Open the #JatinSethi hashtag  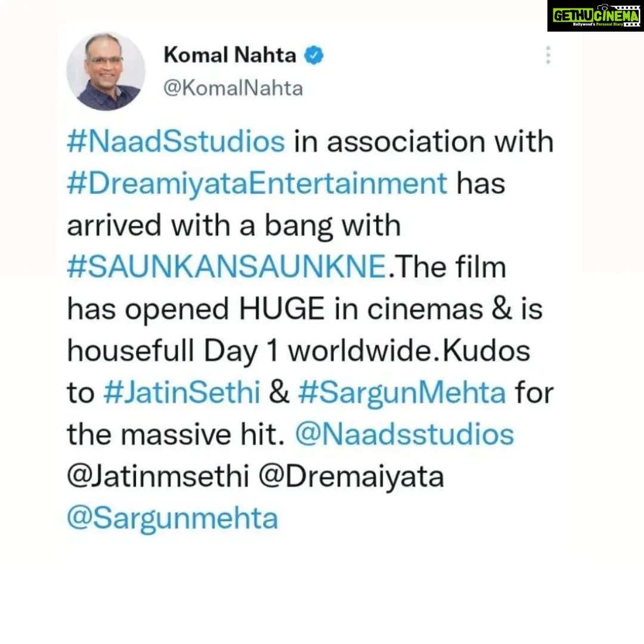(x=182, y=392)
